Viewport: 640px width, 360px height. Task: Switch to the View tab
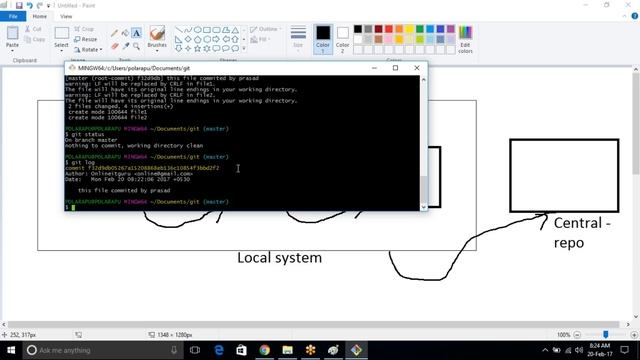(66, 16)
